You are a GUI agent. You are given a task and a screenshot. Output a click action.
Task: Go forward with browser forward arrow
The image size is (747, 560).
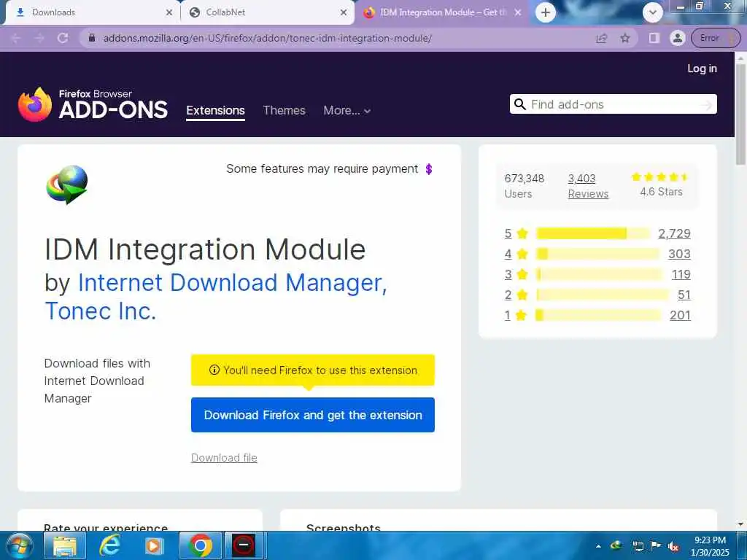[x=39, y=38]
